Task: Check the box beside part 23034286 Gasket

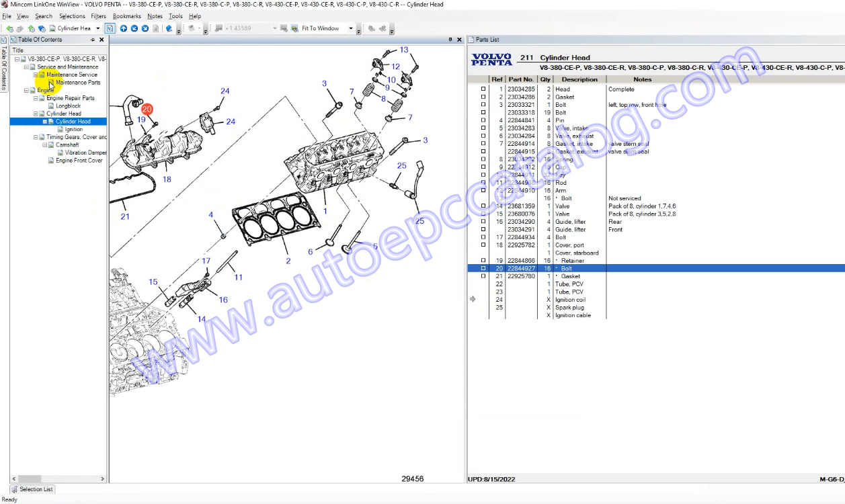Action: pyautogui.click(x=483, y=97)
